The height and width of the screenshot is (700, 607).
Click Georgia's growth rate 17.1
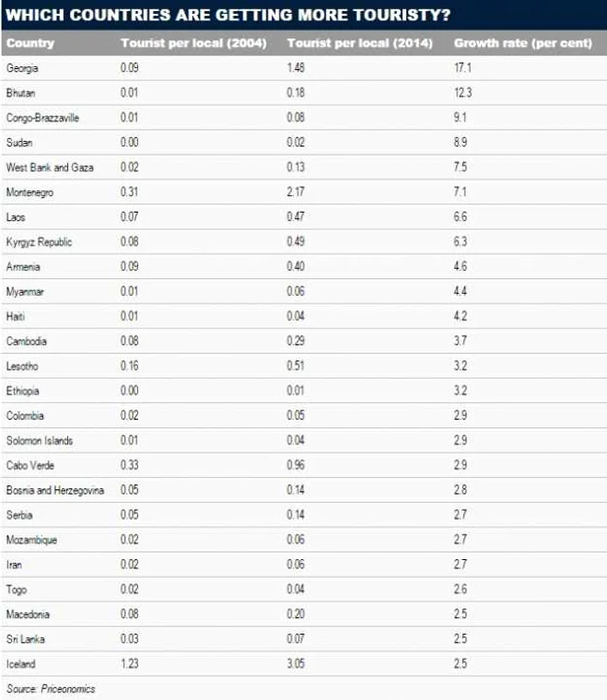(x=463, y=68)
